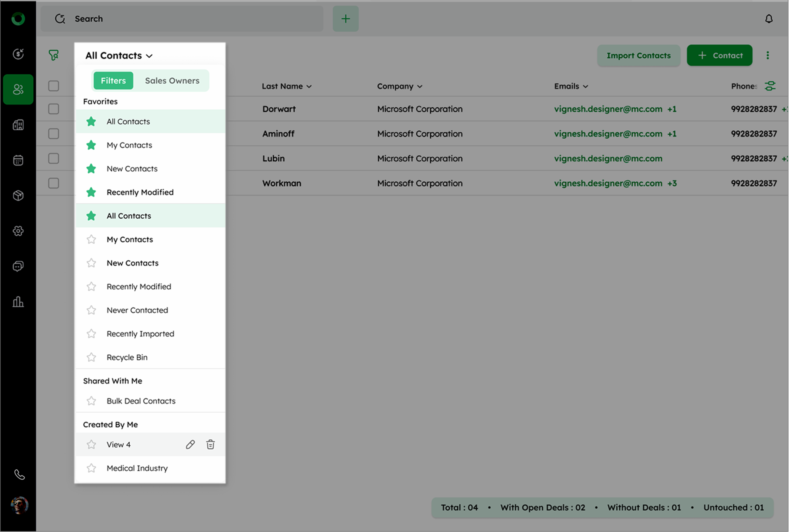This screenshot has height=532, width=789.
Task: Click the notification bell icon
Action: pos(769,19)
